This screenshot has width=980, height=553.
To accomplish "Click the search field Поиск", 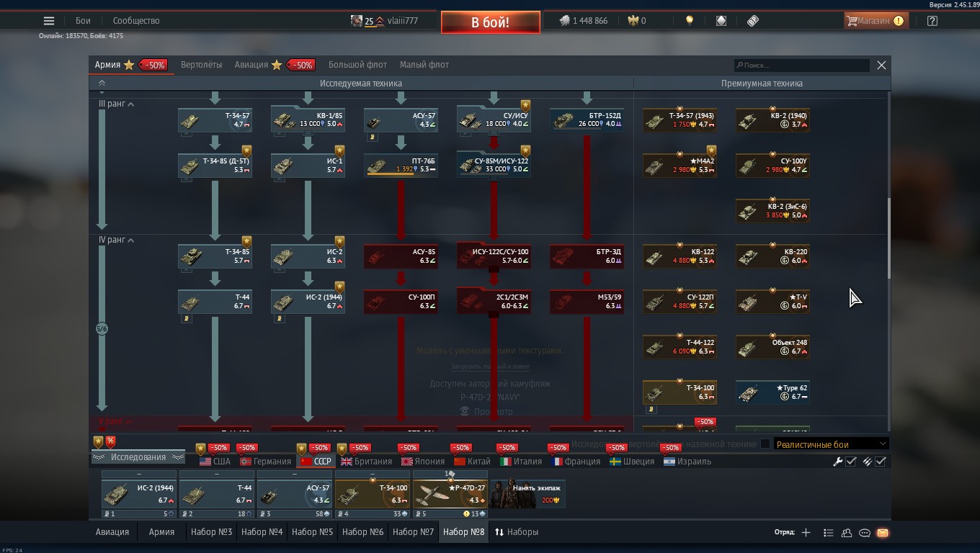I will tap(801, 66).
